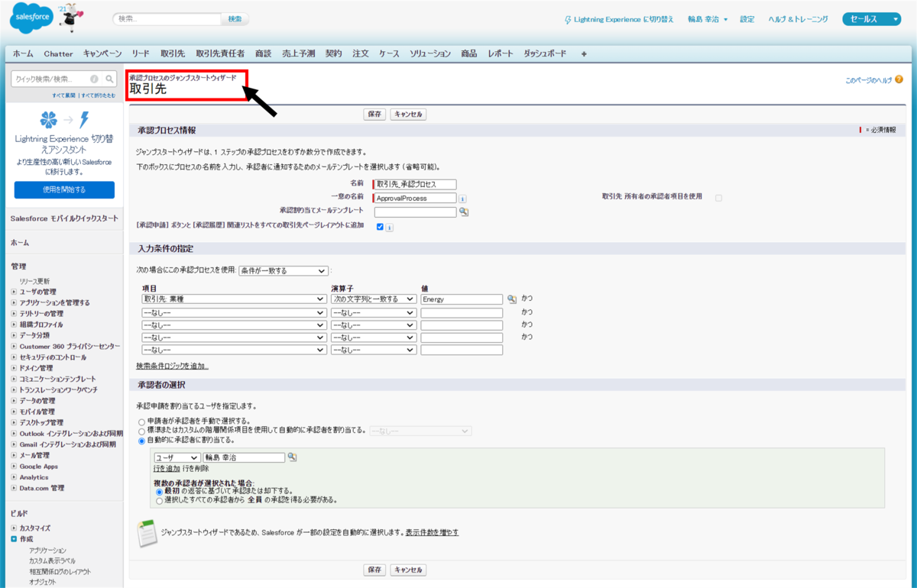
Task: Collapse the 作成 node under ビルド
Action: pyautogui.click(x=14, y=539)
